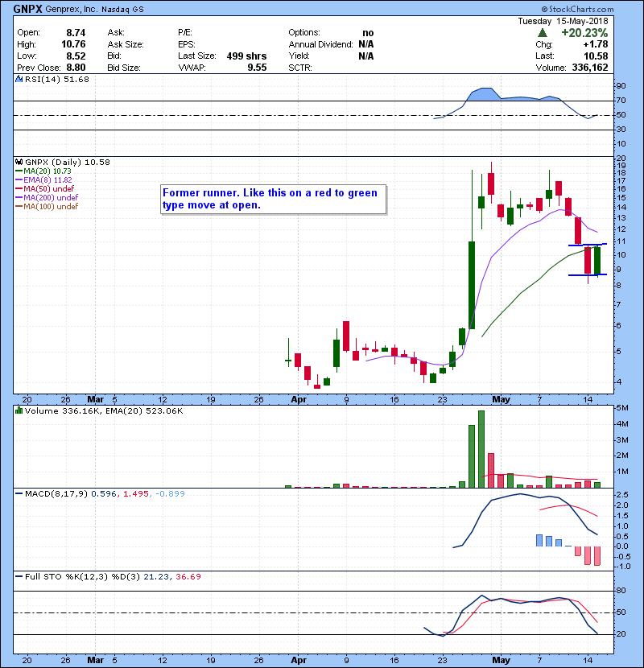The height and width of the screenshot is (668, 644).
Task: Click the Former runner annotation box
Action: point(273,199)
